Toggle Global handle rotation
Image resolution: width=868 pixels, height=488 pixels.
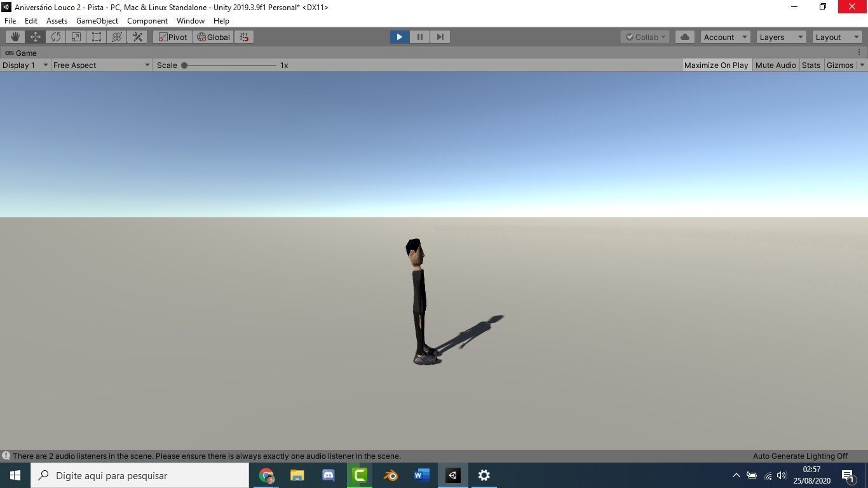click(x=214, y=37)
